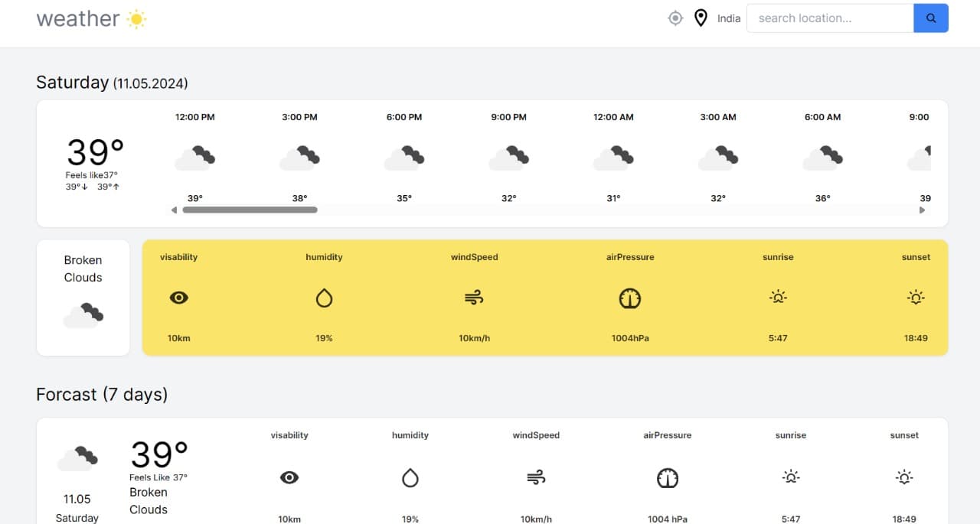980x524 pixels.
Task: Click the India location label
Action: (729, 18)
